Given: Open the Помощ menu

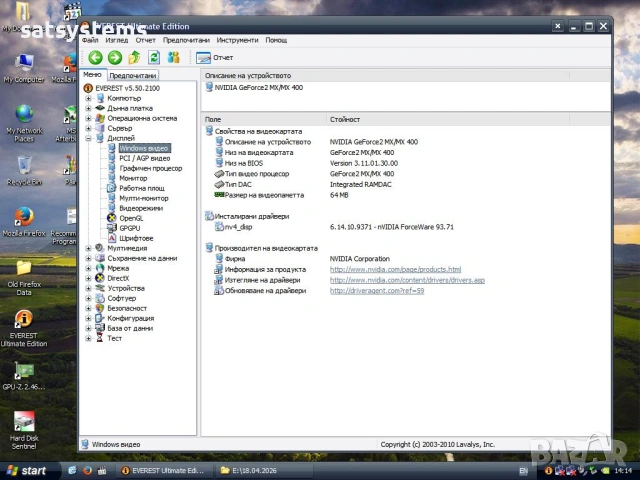Looking at the screenshot, I should coord(276,40).
